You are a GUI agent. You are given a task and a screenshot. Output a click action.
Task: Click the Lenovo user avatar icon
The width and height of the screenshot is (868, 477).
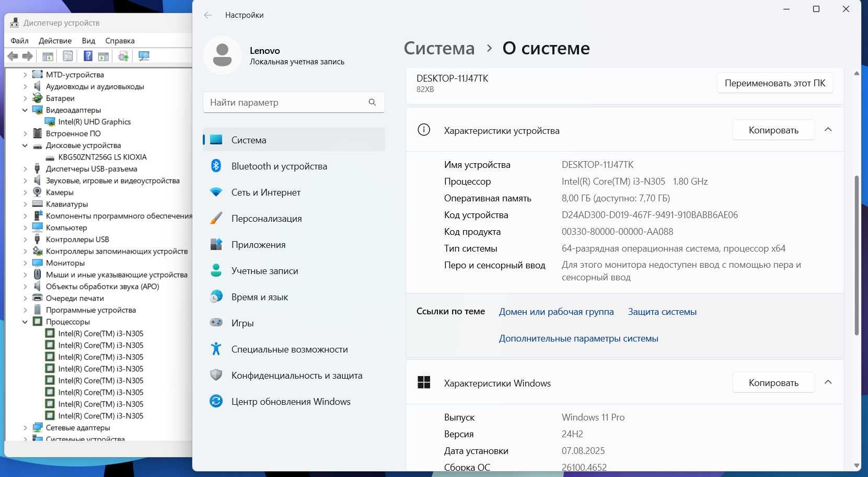pyautogui.click(x=222, y=55)
